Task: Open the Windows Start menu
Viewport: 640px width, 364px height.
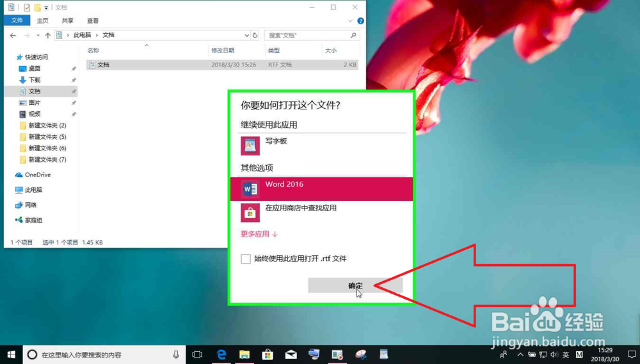Action: click(x=12, y=354)
